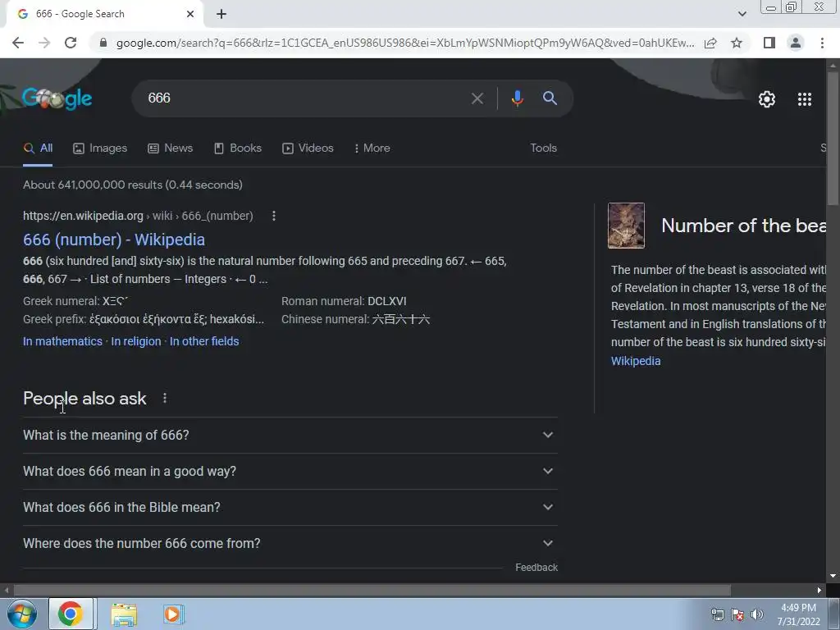Open the options menu beside People also ask
The image size is (840, 630).
coord(165,398)
